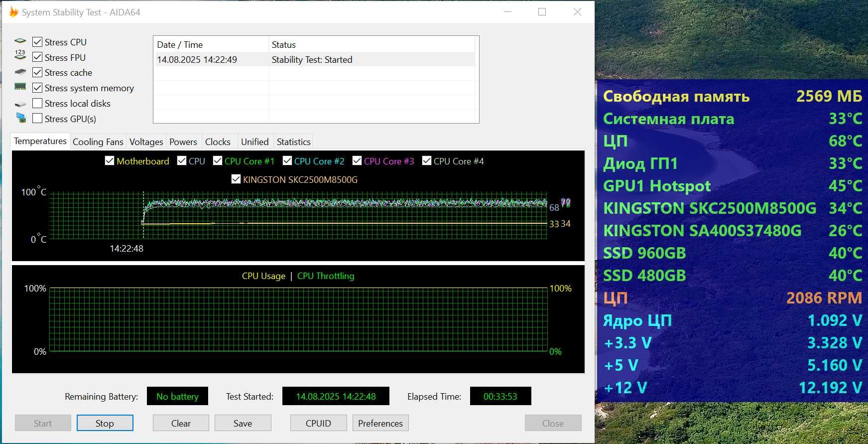Click SSD 960GB sensor row
The image size is (868, 444).
point(732,253)
